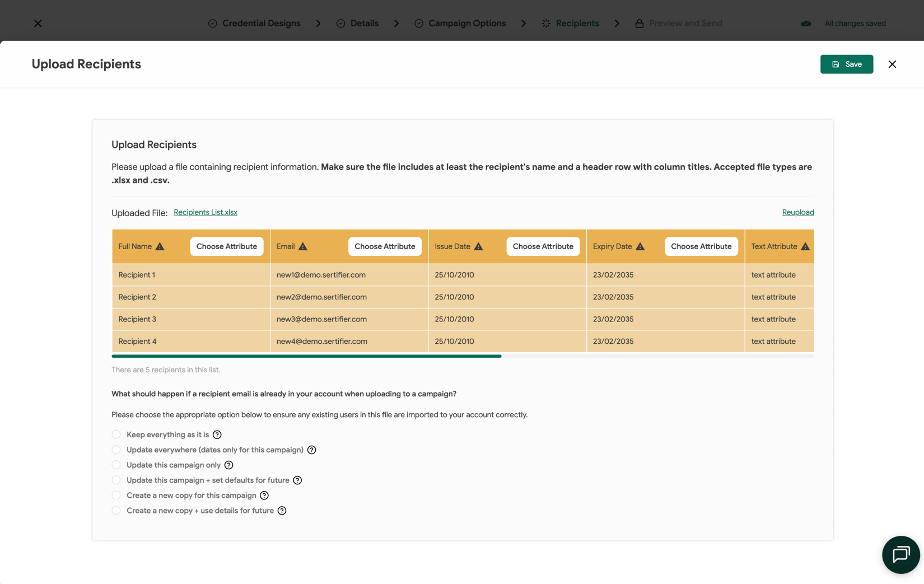The height and width of the screenshot is (584, 924).
Task: Click the cloud saved-status icon
Action: point(805,24)
